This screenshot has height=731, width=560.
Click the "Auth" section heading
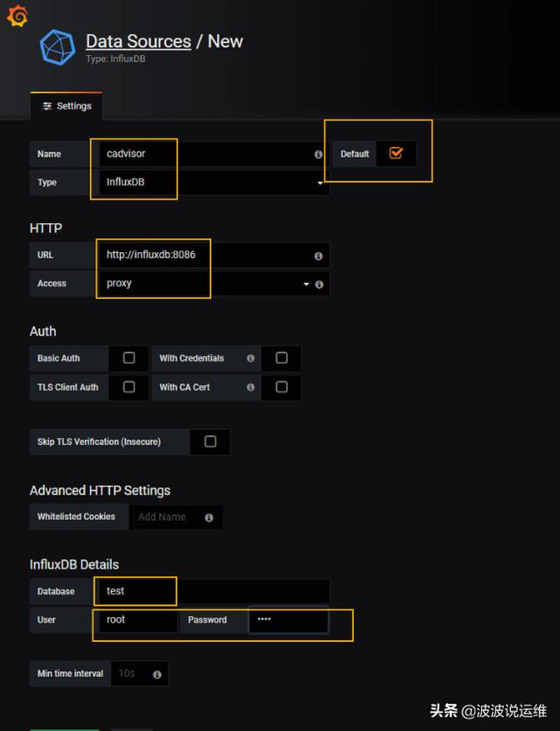click(43, 332)
